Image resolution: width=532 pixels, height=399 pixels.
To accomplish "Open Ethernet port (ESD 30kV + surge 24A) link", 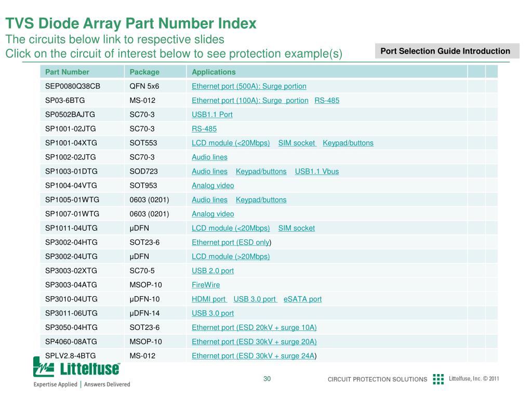I will [x=254, y=356].
